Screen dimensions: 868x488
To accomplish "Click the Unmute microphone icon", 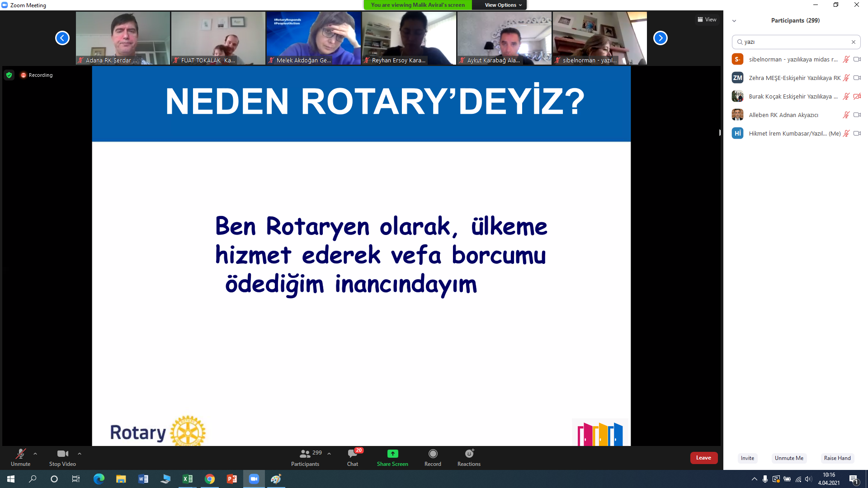I will pos(20,454).
